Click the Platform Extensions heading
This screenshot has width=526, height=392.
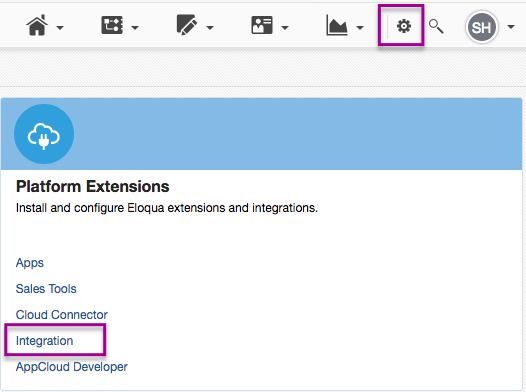(93, 186)
